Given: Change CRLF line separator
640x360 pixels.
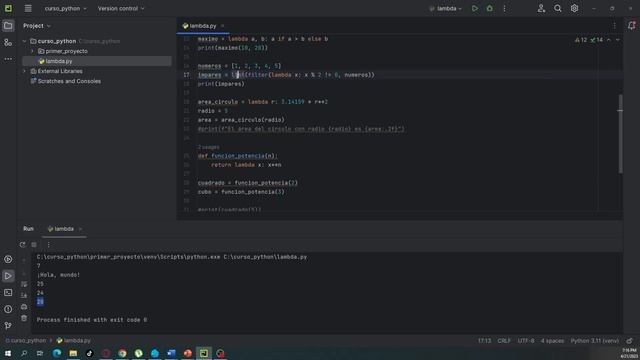Looking at the screenshot, I should [504, 341].
